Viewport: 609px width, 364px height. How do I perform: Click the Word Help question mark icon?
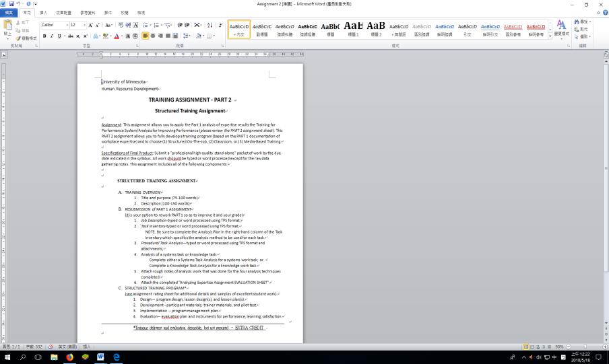click(x=606, y=13)
